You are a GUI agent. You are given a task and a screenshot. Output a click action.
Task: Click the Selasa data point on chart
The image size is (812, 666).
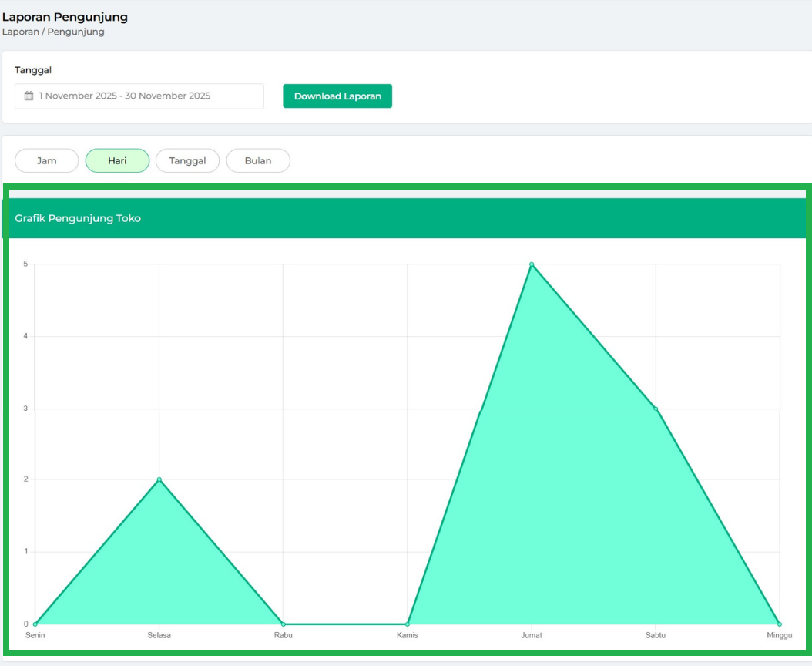point(159,479)
